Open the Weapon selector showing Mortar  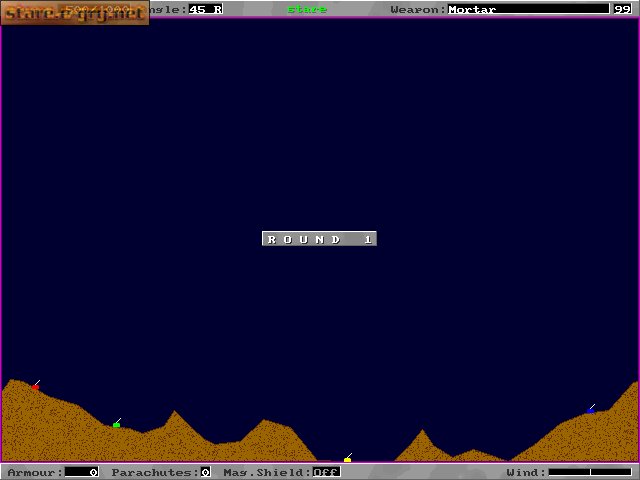click(528, 9)
